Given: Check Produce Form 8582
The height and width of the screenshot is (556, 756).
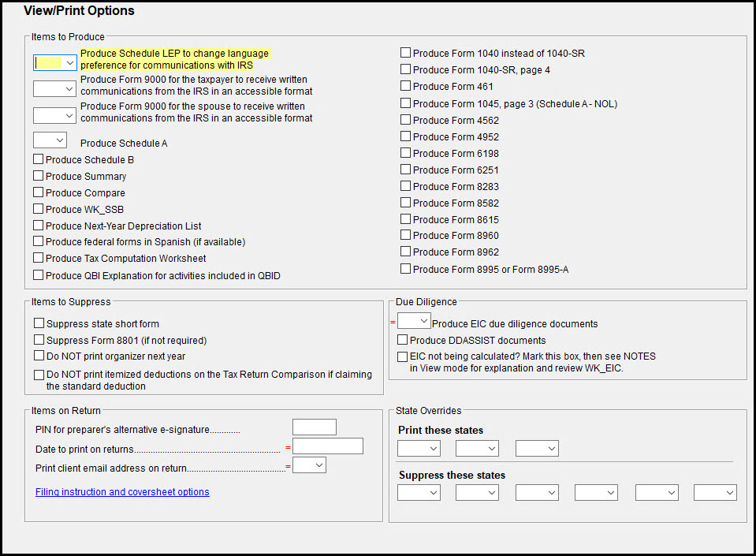Looking at the screenshot, I should coord(406,203).
